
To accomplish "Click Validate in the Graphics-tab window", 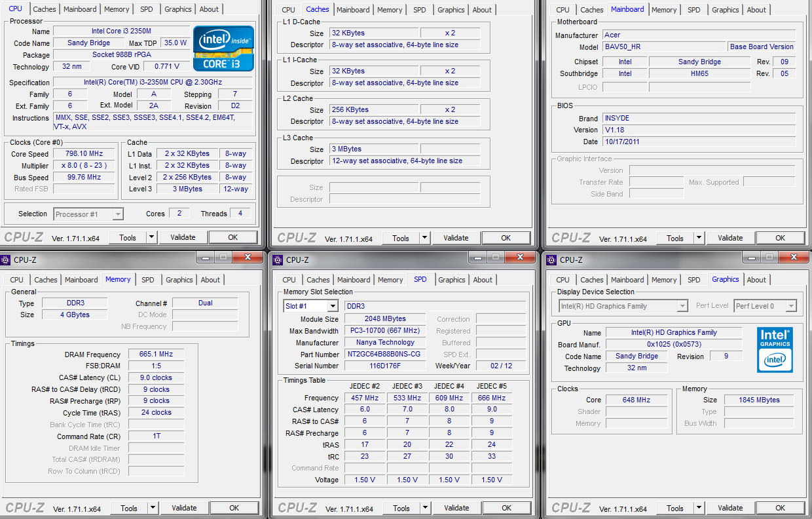I will 730,508.
